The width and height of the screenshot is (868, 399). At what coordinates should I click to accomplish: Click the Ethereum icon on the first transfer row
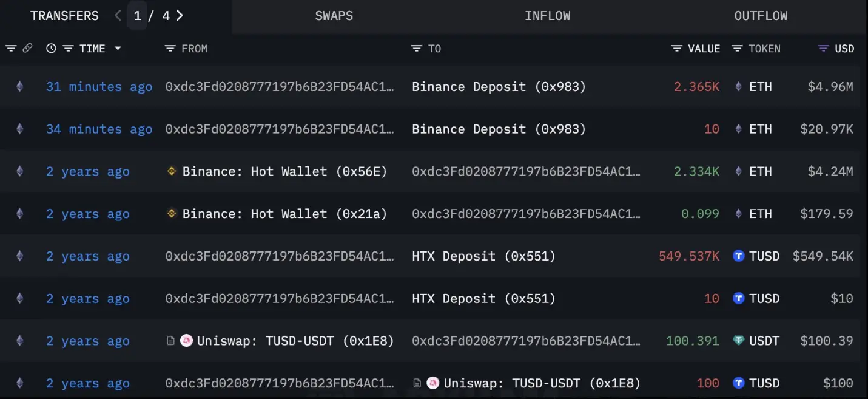[x=19, y=87]
